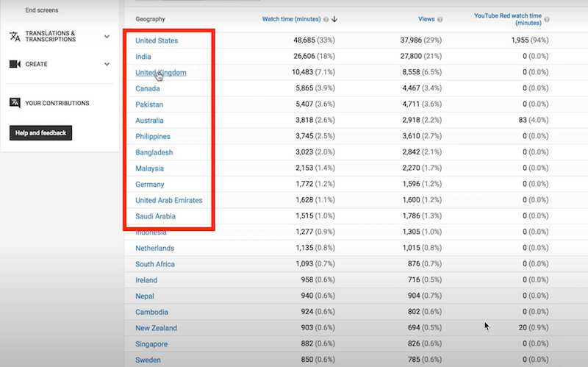The width and height of the screenshot is (588, 367).
Task: Open the South Africa geography link
Action: pos(155,264)
